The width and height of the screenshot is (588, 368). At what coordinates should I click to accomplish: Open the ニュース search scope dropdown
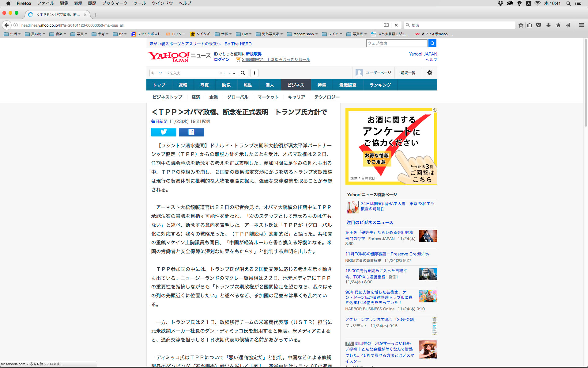point(227,73)
